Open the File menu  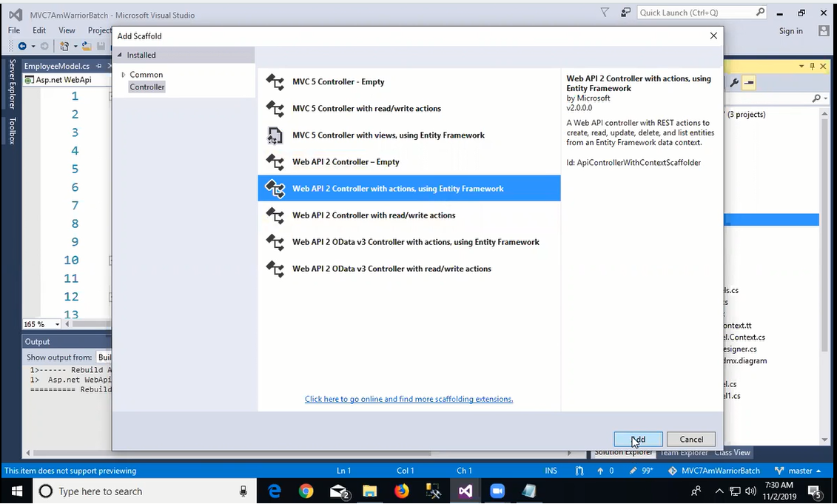14,30
